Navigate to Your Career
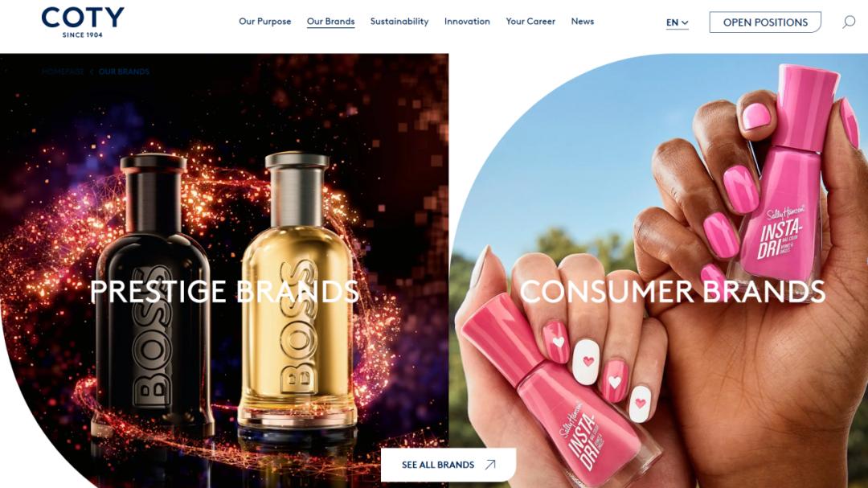 (x=530, y=22)
